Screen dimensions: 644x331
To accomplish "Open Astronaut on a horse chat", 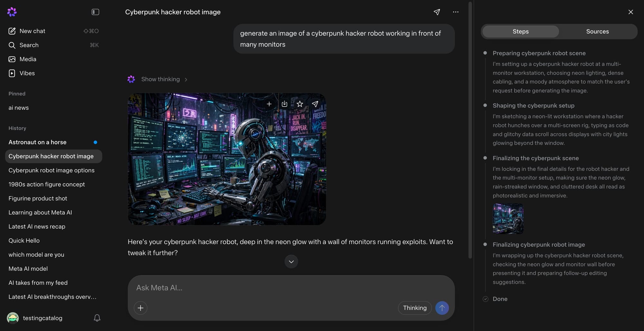I will pos(53,142).
